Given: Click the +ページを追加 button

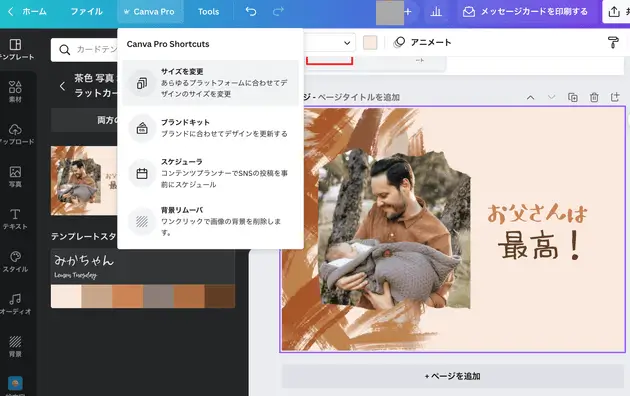Looking at the screenshot, I should point(453,376).
